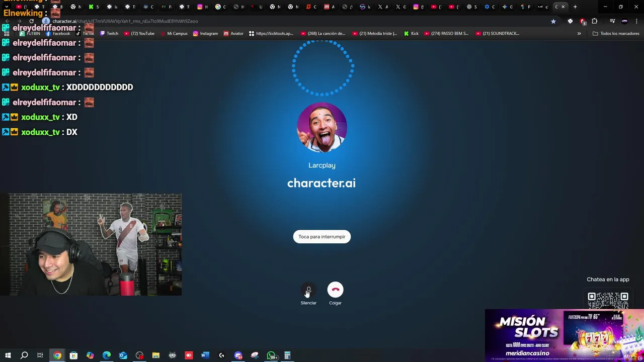644x362 pixels.
Task: Open the red AnyDesk taskbar icon
Action: point(189,355)
